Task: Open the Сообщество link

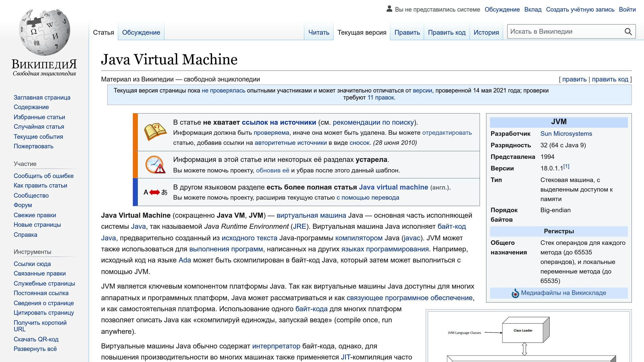Action: [x=31, y=196]
